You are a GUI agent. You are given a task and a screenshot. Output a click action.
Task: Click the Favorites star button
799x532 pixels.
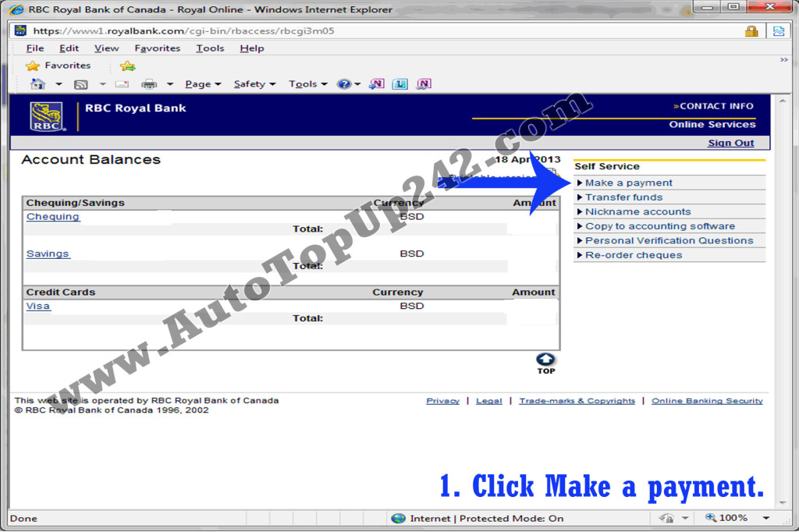(58, 66)
